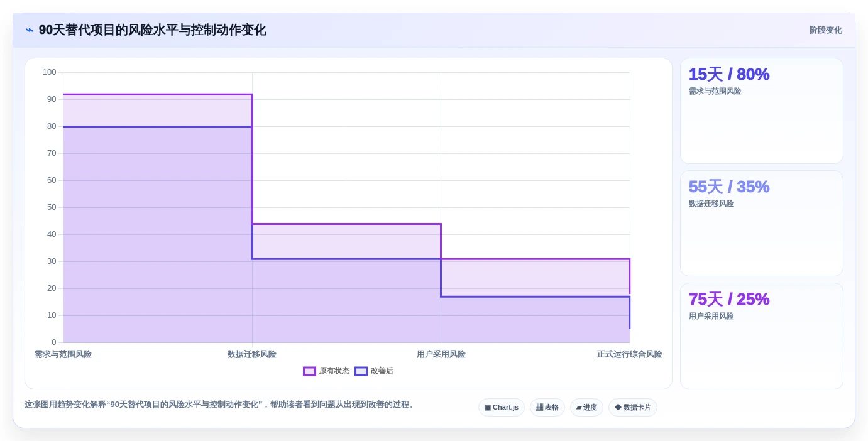Select the 数据卡片 tag chip
Viewport: 868px width, 441px height.
coord(633,407)
